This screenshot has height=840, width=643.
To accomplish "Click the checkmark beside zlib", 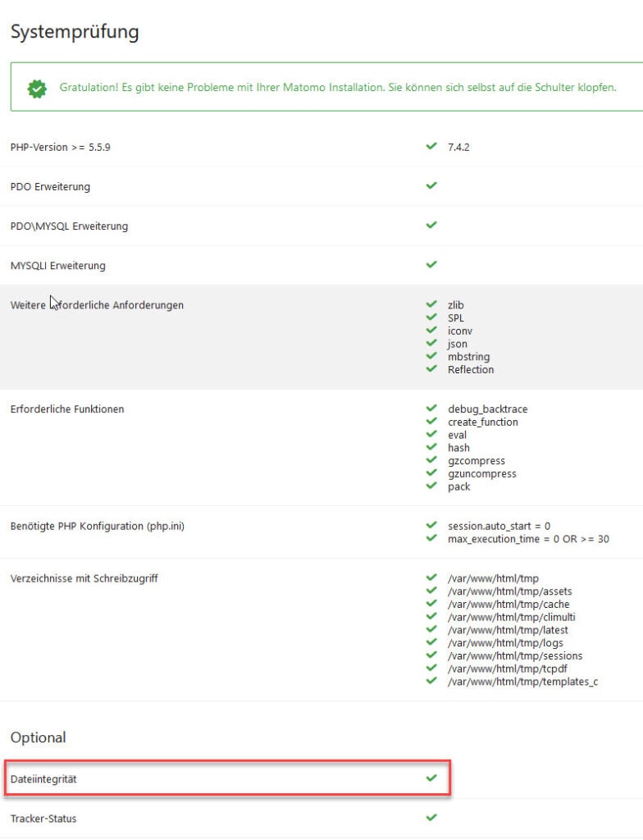I will point(431,304).
